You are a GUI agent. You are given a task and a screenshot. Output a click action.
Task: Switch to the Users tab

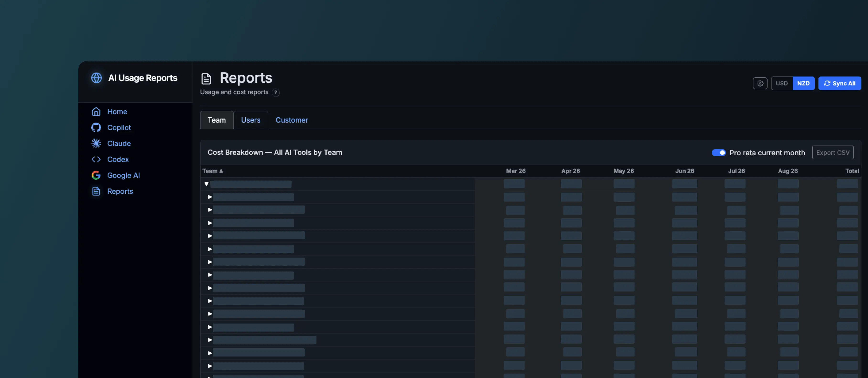point(251,120)
